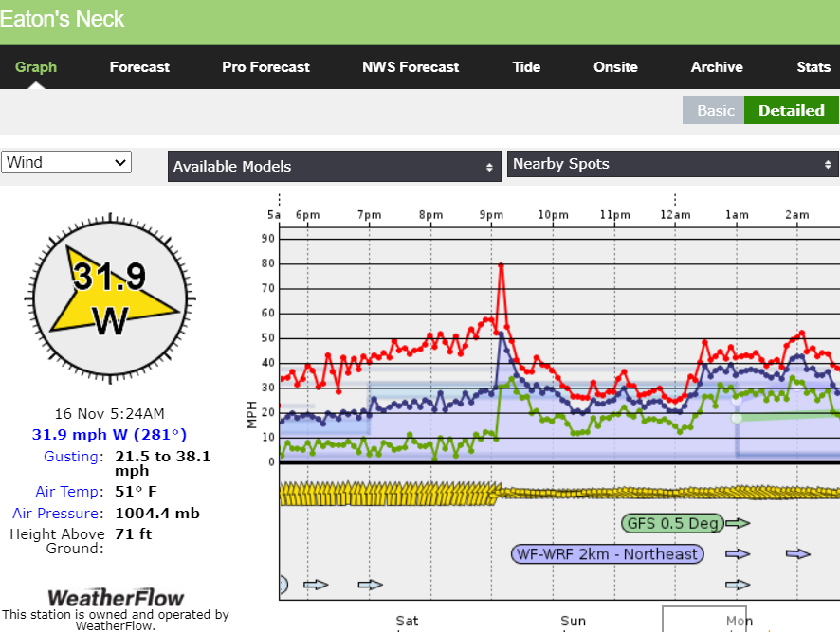840x632 pixels.
Task: Open the Wind parameter dropdown
Action: tap(66, 162)
